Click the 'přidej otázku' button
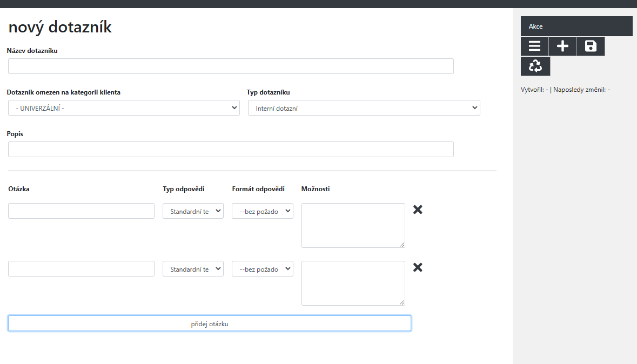The height and width of the screenshot is (364, 637). tap(210, 323)
